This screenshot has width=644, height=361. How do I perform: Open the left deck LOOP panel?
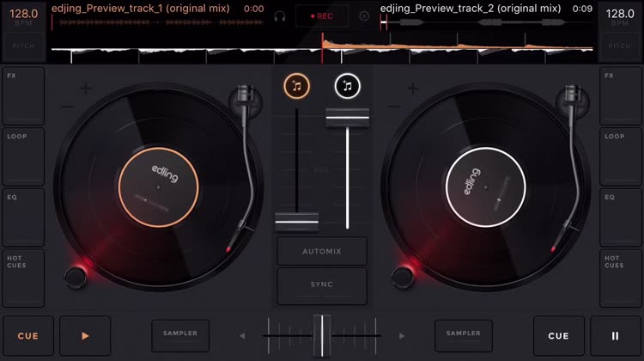(23, 156)
